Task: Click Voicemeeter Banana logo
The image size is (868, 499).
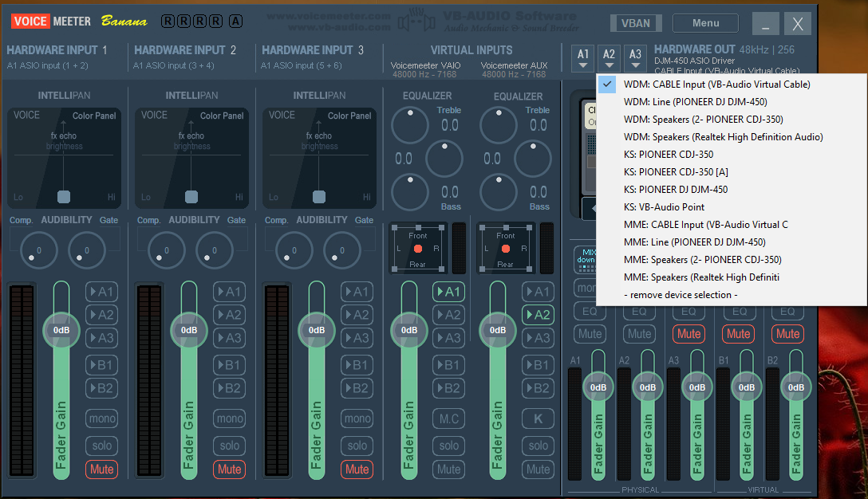Action: 79,22
